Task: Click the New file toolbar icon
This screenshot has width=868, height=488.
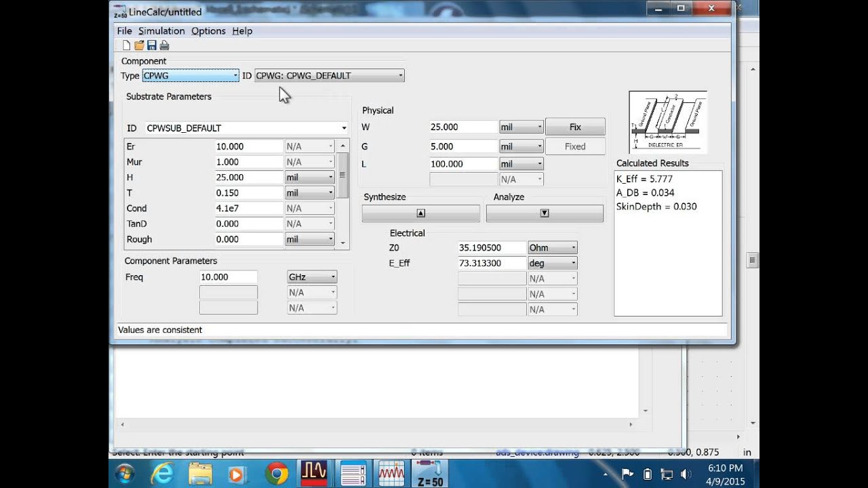Action: tap(126, 45)
